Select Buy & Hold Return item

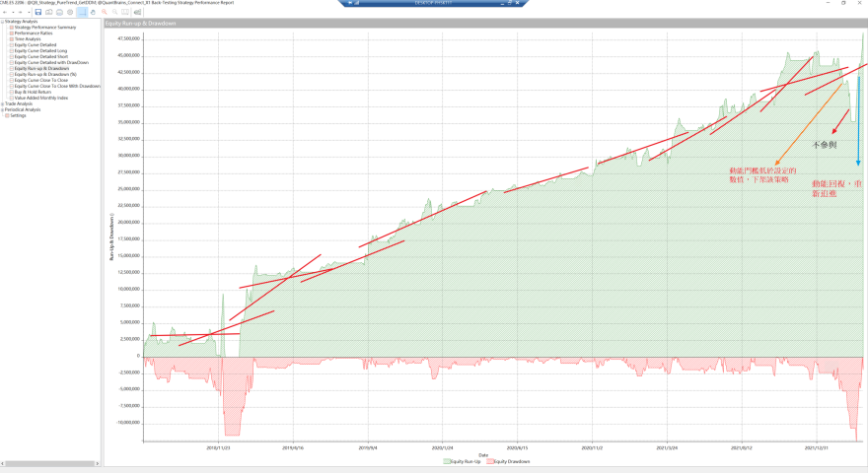pos(35,92)
